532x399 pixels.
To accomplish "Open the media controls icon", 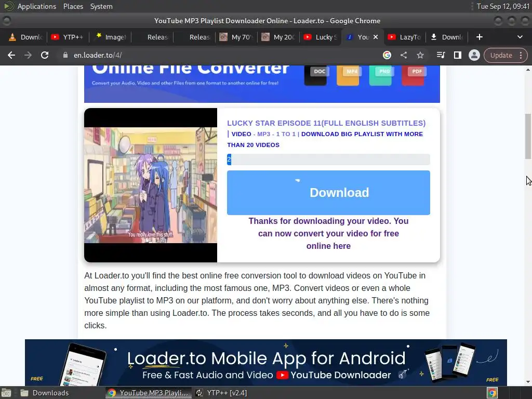I will click(x=441, y=55).
